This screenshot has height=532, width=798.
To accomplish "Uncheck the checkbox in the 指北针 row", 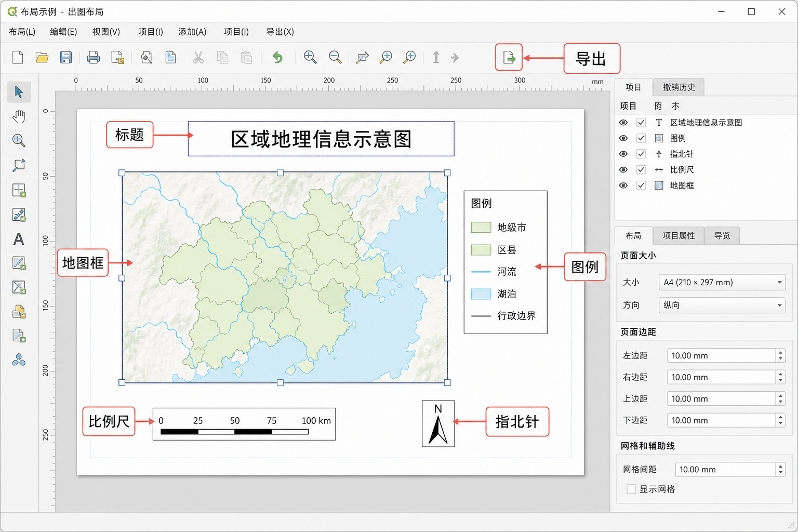I will click(641, 154).
